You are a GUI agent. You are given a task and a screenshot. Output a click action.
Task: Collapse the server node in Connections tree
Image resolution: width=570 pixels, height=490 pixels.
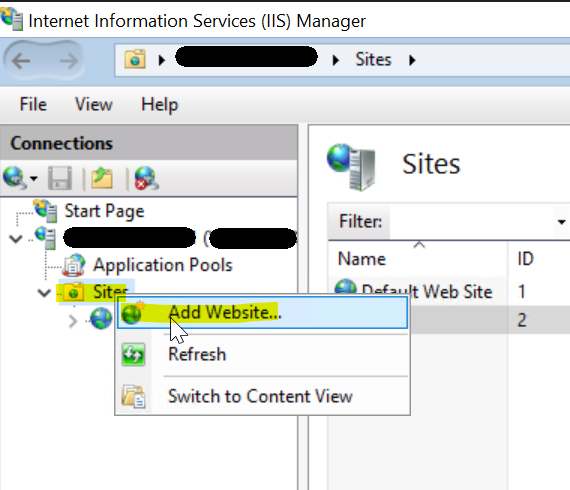[x=16, y=239]
